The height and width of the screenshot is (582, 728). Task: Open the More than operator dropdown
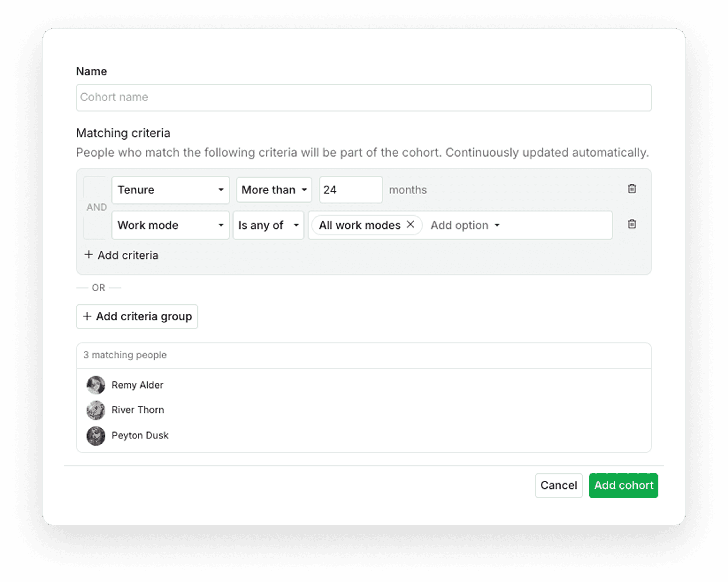274,190
